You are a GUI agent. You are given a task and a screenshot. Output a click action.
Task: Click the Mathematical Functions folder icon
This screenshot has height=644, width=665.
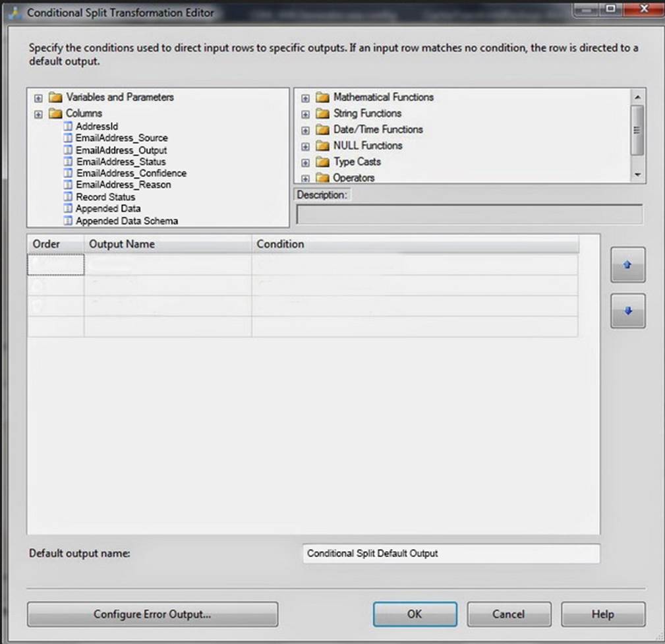[322, 98]
